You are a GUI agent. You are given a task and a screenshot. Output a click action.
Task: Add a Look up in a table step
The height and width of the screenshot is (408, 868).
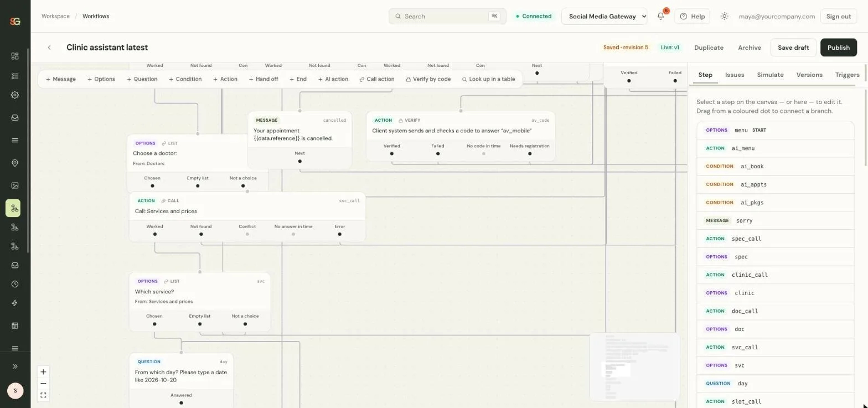488,79
